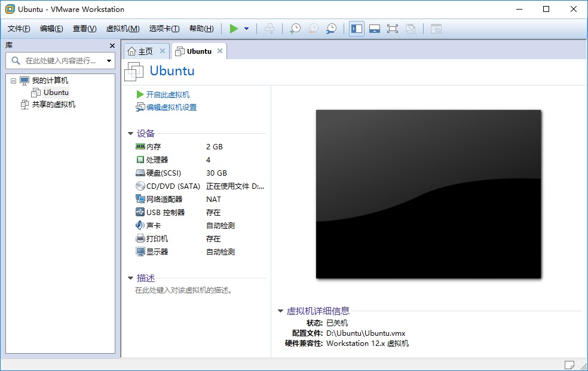The image size is (588, 371).
Task: Click the description field 在此处键入对该虚拟机的描述
Action: (183, 290)
